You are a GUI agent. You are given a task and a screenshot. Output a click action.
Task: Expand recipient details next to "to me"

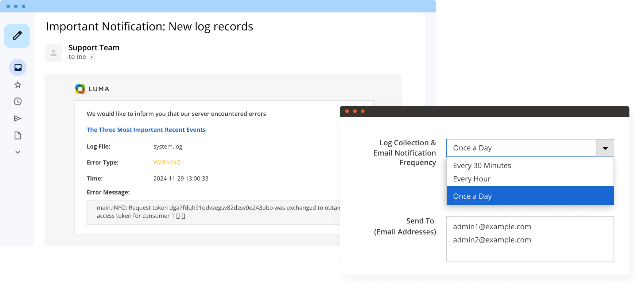point(92,57)
